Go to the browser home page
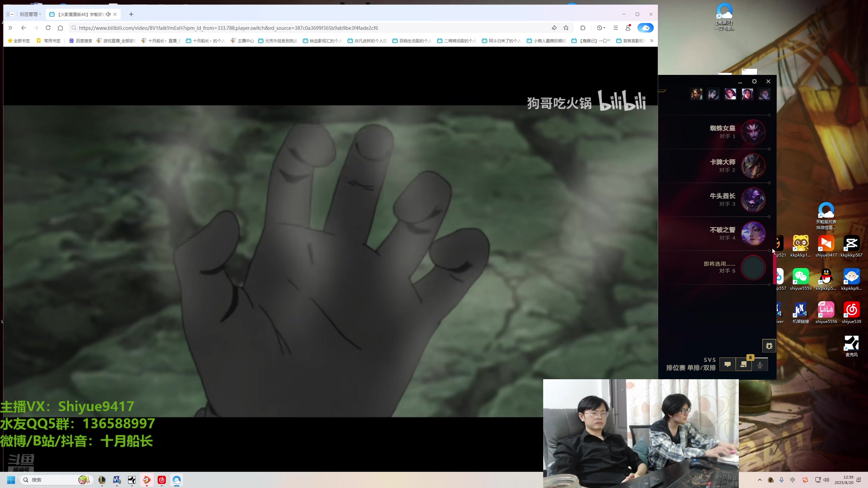This screenshot has width=868, height=488. click(x=60, y=28)
